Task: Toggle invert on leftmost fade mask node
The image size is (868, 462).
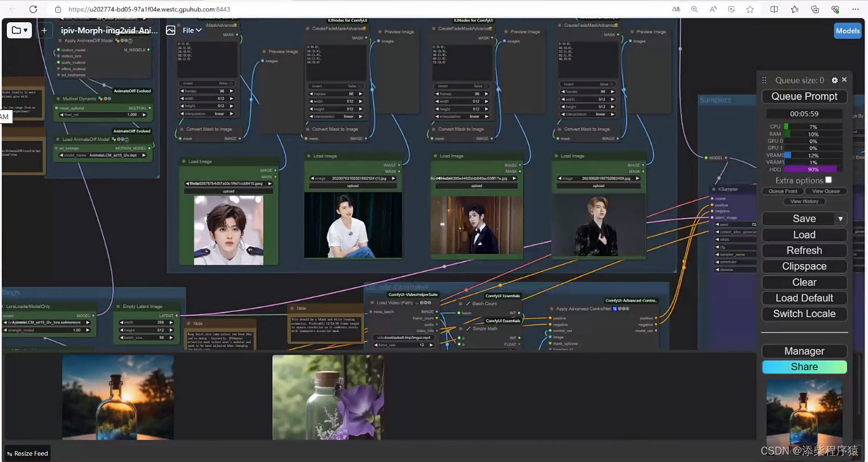Action: pyautogui.click(x=206, y=83)
